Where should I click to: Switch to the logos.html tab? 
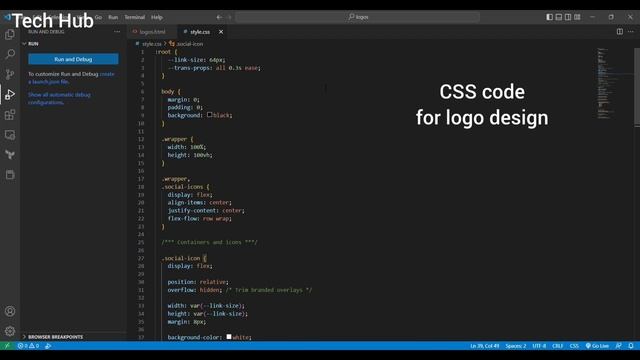tap(152, 32)
